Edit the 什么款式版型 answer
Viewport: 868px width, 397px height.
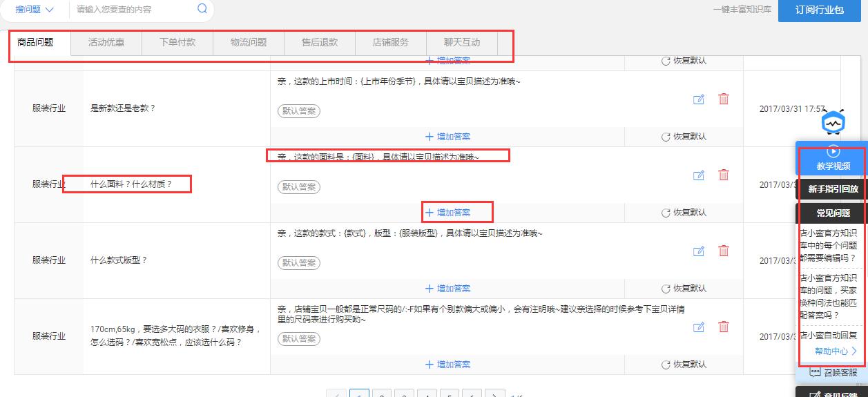pyautogui.click(x=699, y=251)
